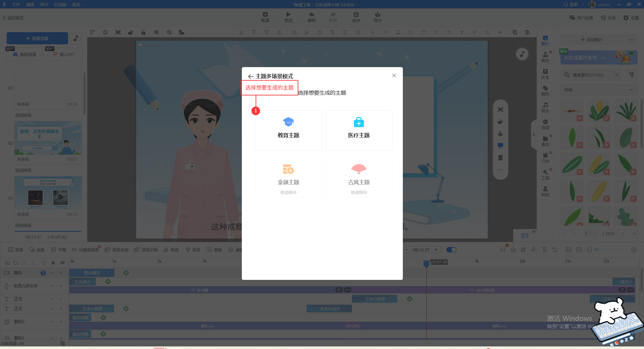Click the camera snapshot icon on timeline toolbar
Screen dimensions: 644x349
(513, 250)
